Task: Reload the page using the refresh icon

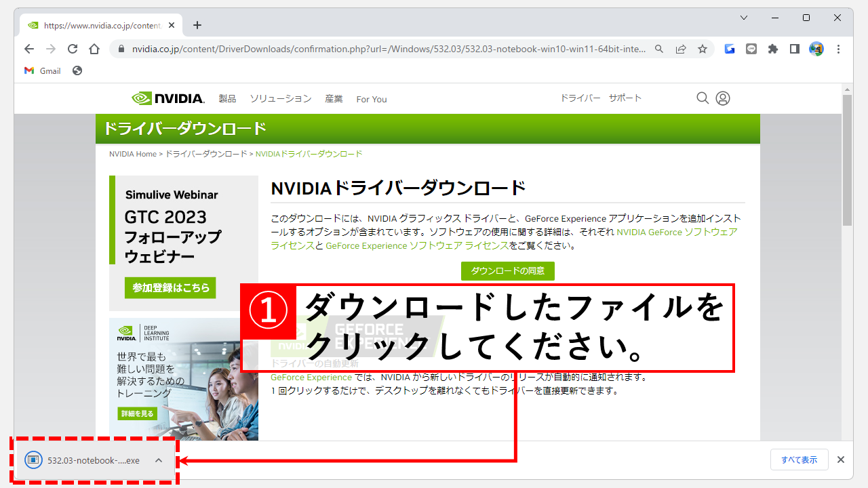Action: click(73, 49)
